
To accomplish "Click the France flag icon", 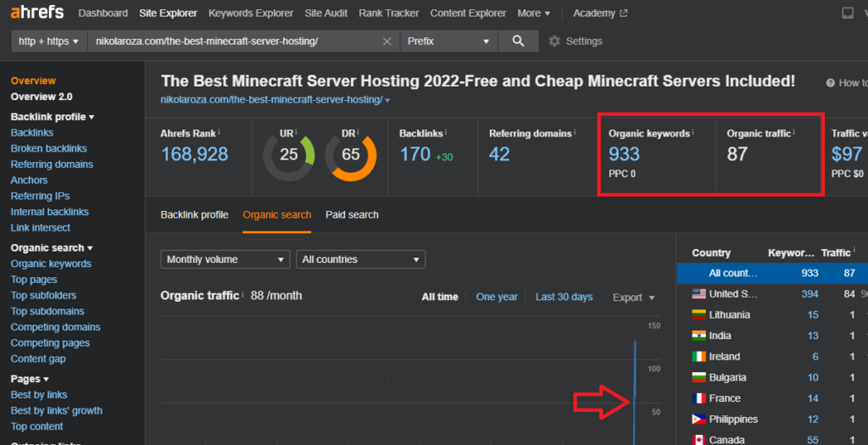I will (698, 398).
